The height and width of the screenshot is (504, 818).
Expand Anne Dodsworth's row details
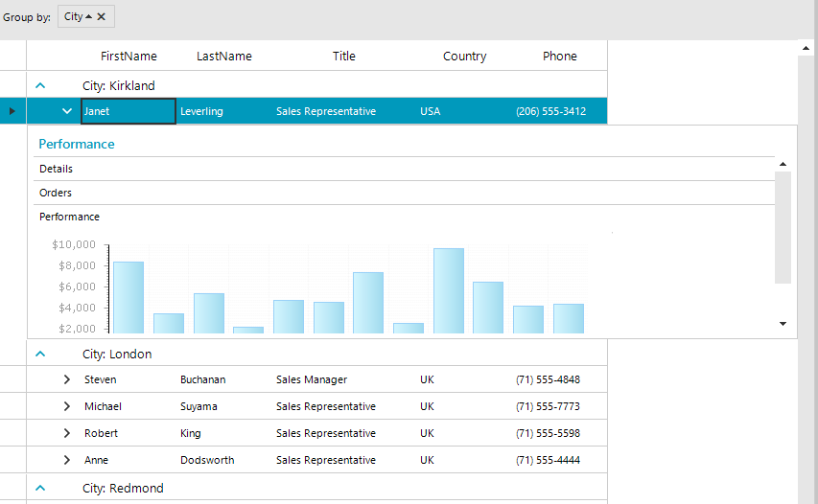click(x=67, y=460)
